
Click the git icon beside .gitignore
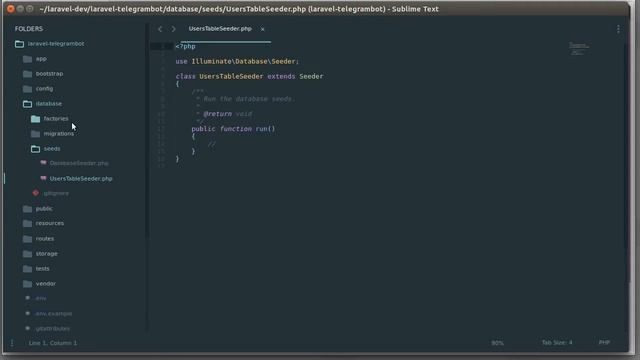[x=36, y=193]
